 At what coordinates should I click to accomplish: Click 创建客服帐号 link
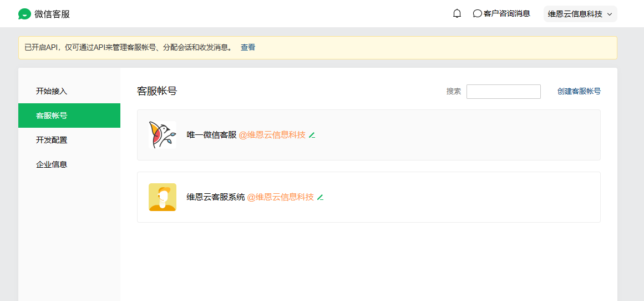click(579, 91)
